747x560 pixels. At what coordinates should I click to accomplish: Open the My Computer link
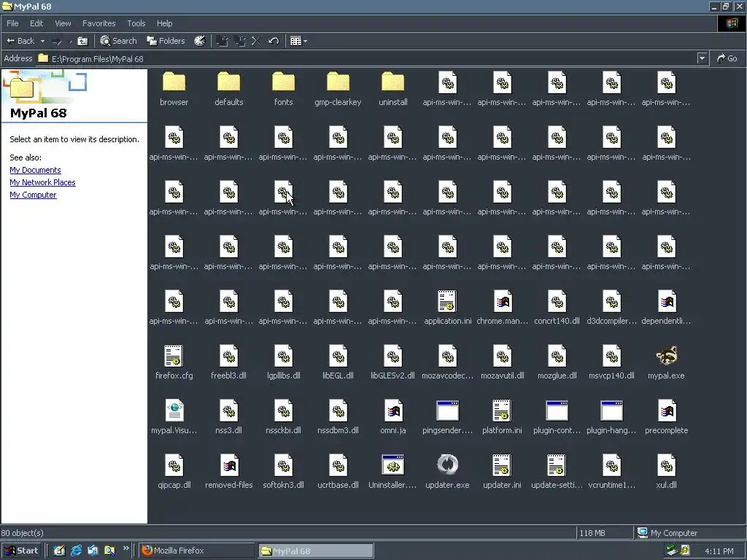point(33,195)
